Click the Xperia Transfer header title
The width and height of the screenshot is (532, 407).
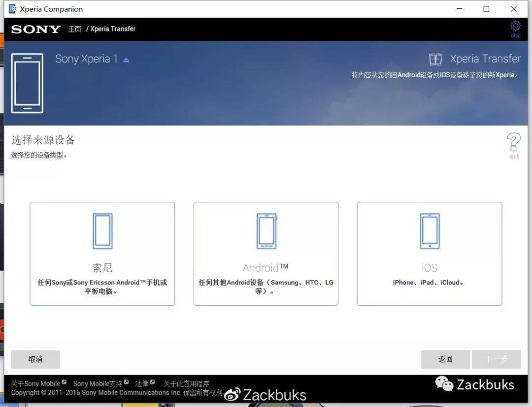(x=485, y=59)
